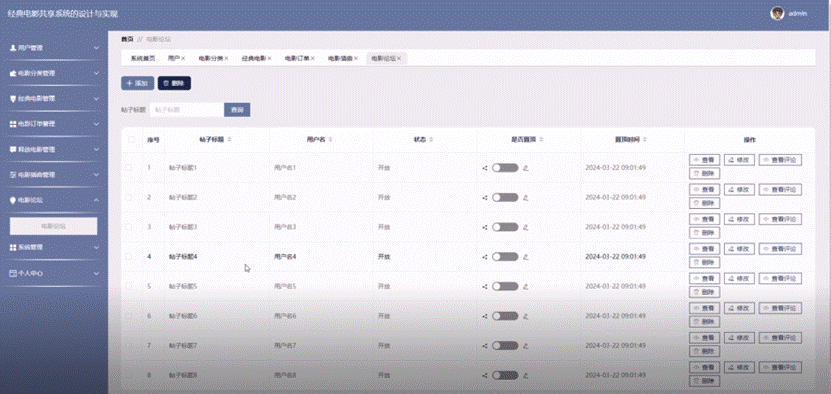Click the 用户管理 person icon in sidebar
Viewport: 831px width, 394px height.
coord(13,48)
